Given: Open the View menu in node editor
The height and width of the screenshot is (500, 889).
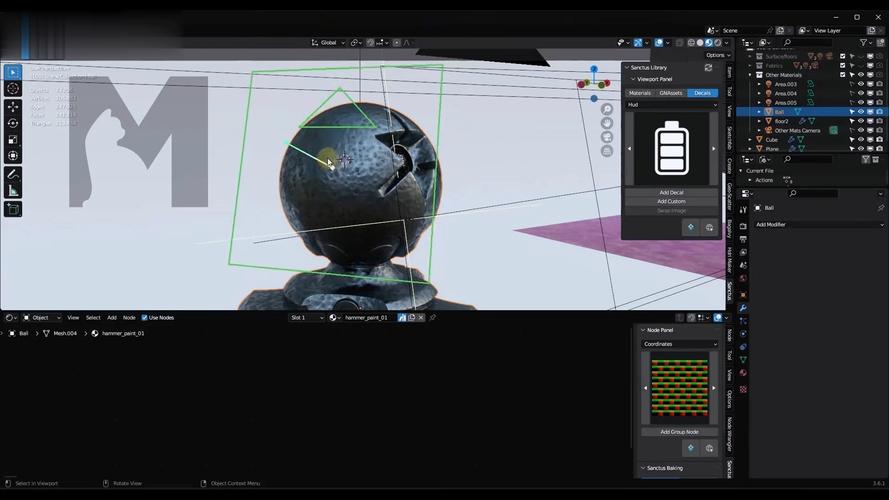Looking at the screenshot, I should coord(73,317).
